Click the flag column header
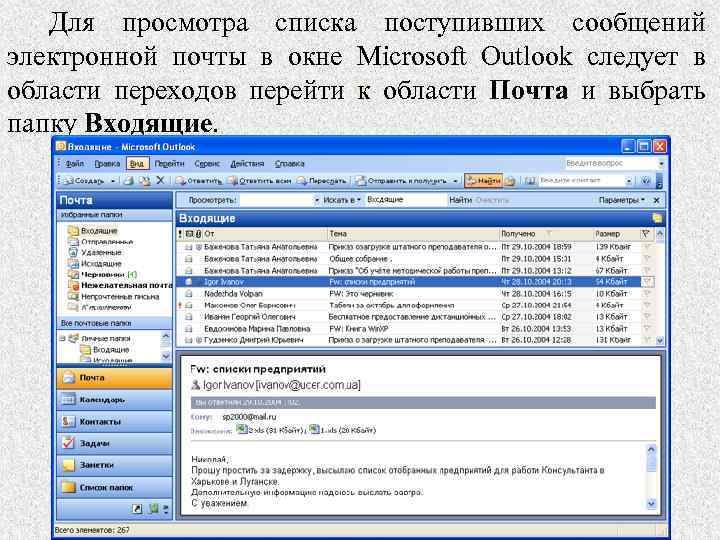The image size is (720, 540). tap(646, 234)
